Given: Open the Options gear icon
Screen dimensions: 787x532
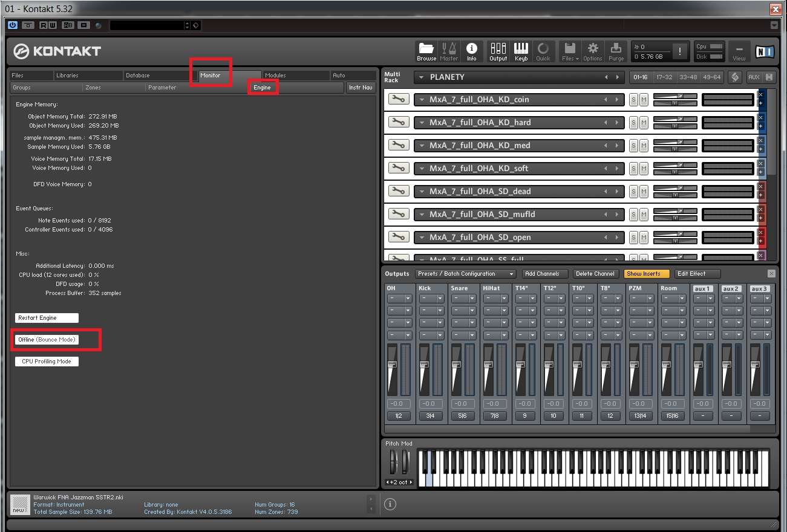Looking at the screenshot, I should point(593,51).
